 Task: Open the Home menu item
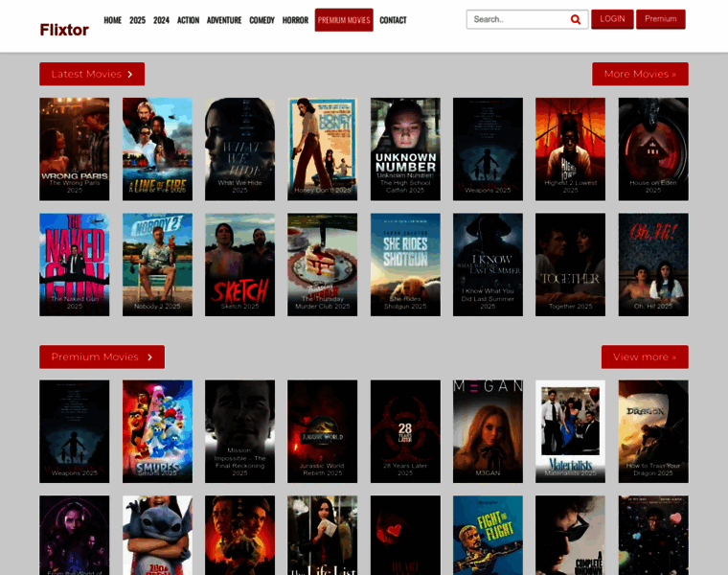click(112, 20)
